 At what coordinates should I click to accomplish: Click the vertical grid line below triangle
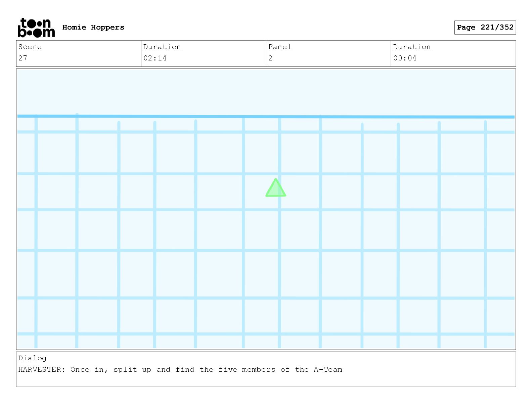pyautogui.click(x=279, y=272)
